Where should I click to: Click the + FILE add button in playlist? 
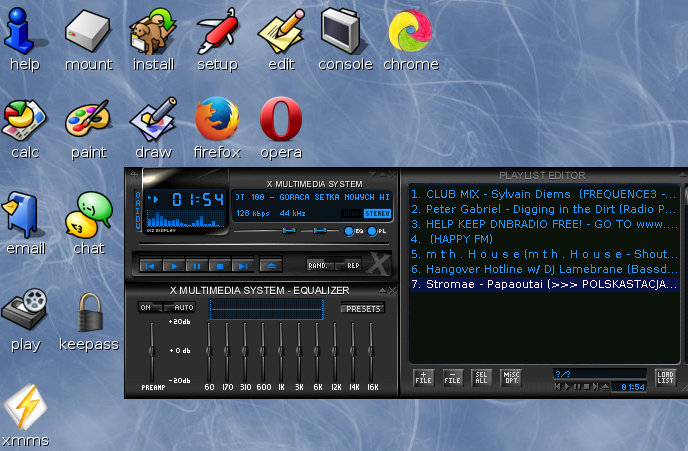[x=423, y=378]
